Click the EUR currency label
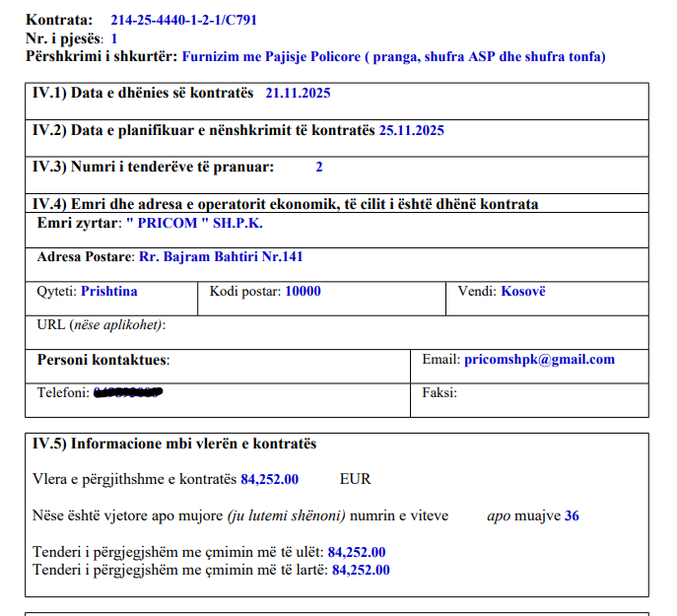677x616 pixels. pyautogui.click(x=355, y=479)
